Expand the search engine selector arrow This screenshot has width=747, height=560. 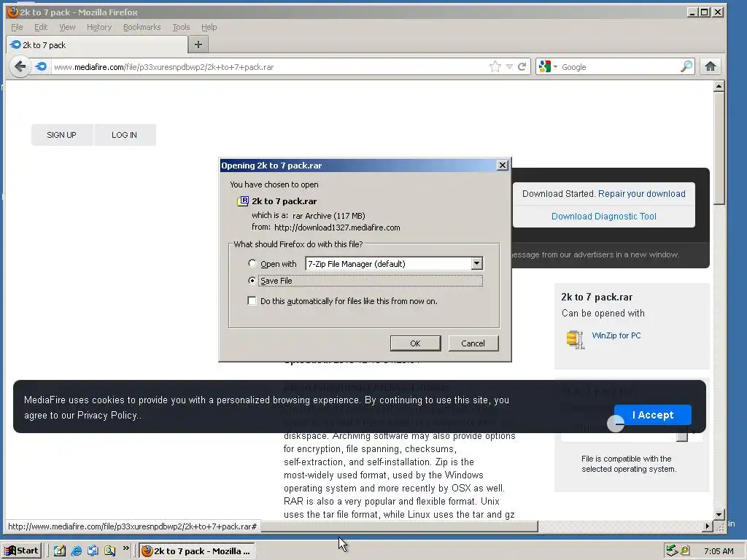[x=555, y=66]
